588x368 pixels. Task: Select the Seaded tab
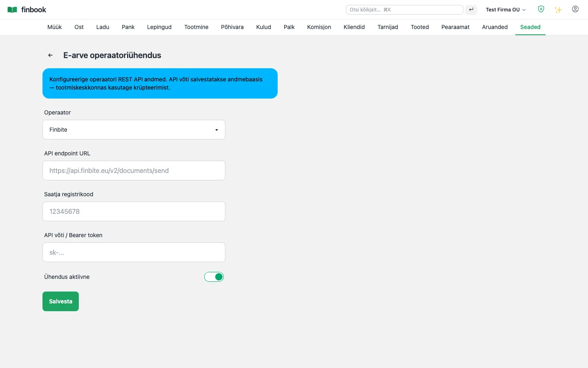click(x=530, y=27)
